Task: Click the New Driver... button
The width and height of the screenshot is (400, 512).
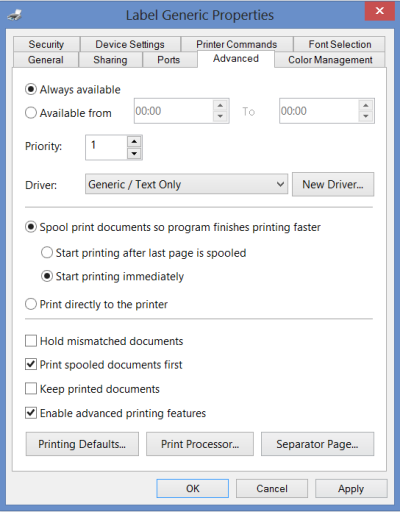Action: (x=333, y=184)
